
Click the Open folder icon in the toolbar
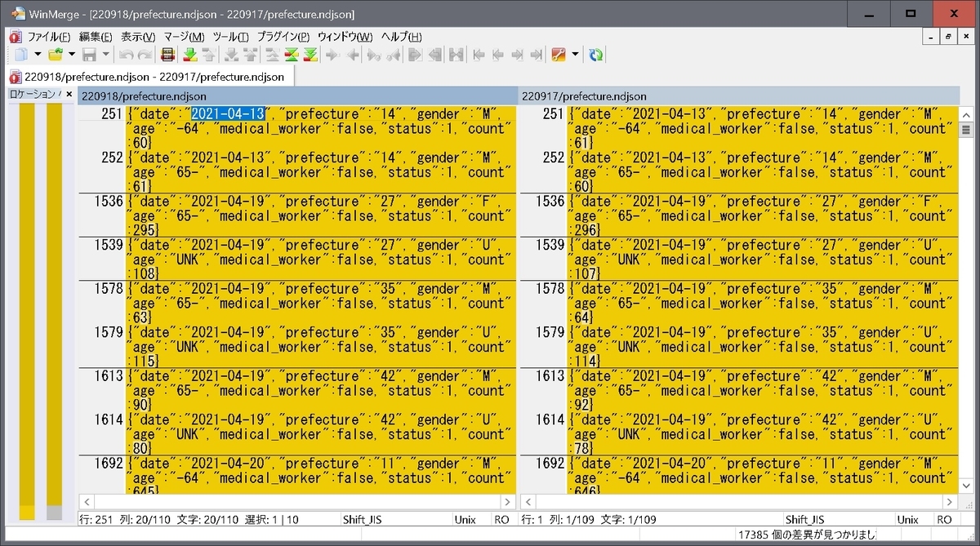tap(56, 55)
